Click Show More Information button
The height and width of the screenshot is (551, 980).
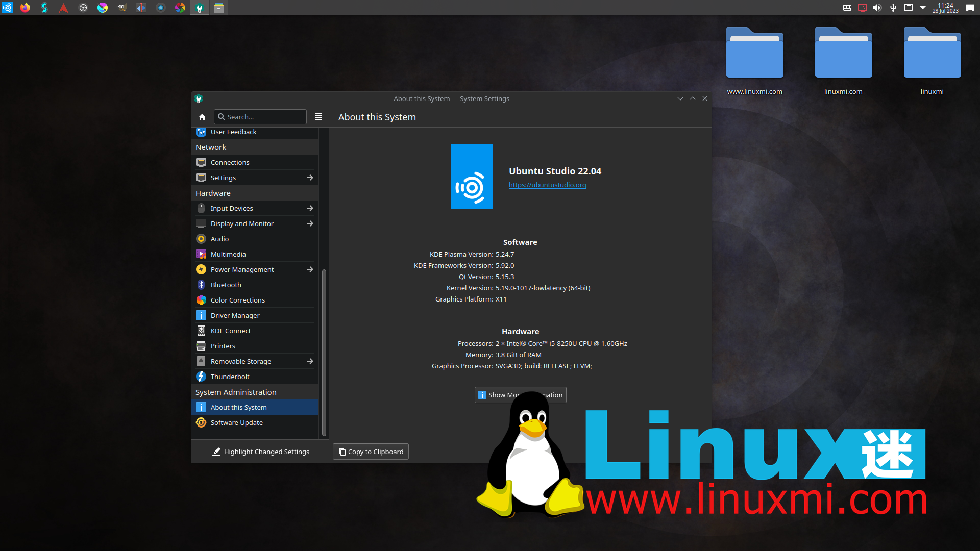[520, 395]
